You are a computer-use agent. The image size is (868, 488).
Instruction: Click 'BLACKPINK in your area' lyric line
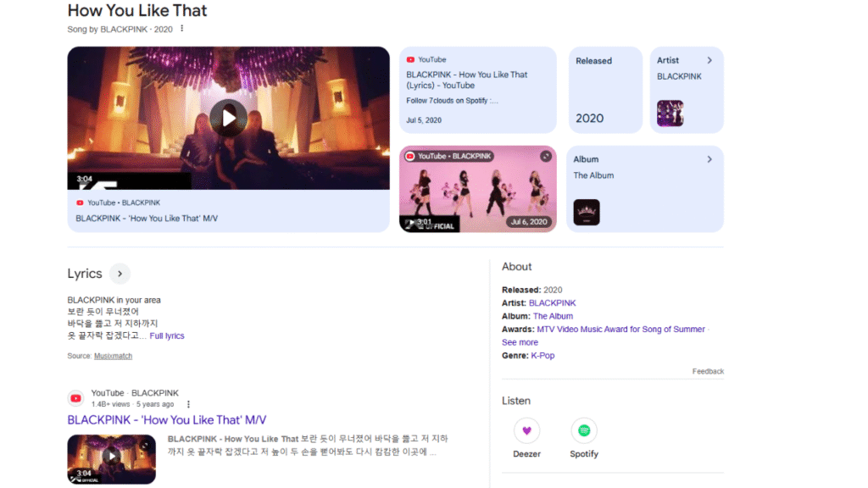pyautogui.click(x=114, y=300)
